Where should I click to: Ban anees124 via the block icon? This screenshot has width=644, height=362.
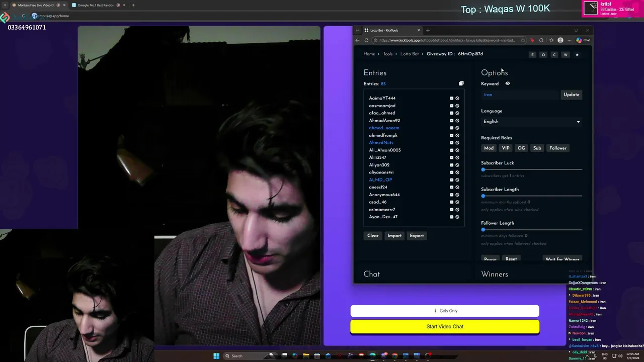pyautogui.click(x=457, y=187)
